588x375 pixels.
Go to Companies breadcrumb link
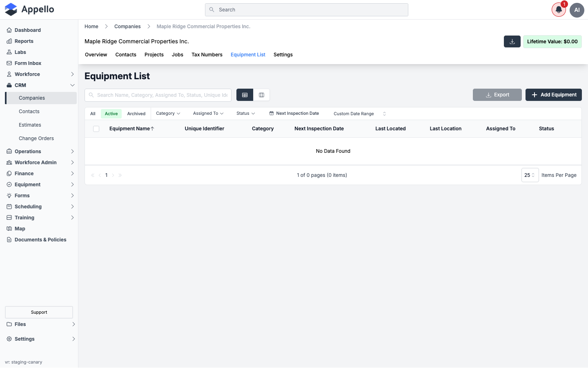(127, 27)
